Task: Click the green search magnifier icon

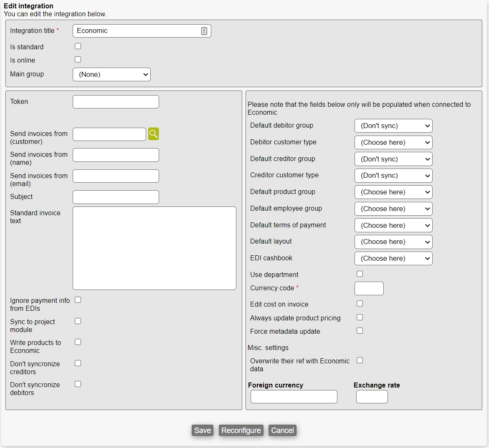Action: (153, 134)
